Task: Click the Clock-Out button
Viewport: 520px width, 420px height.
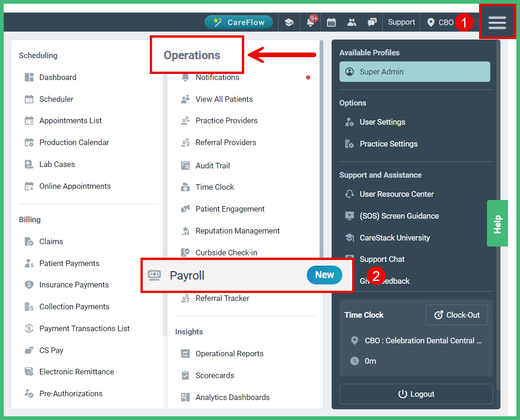Action: point(456,315)
